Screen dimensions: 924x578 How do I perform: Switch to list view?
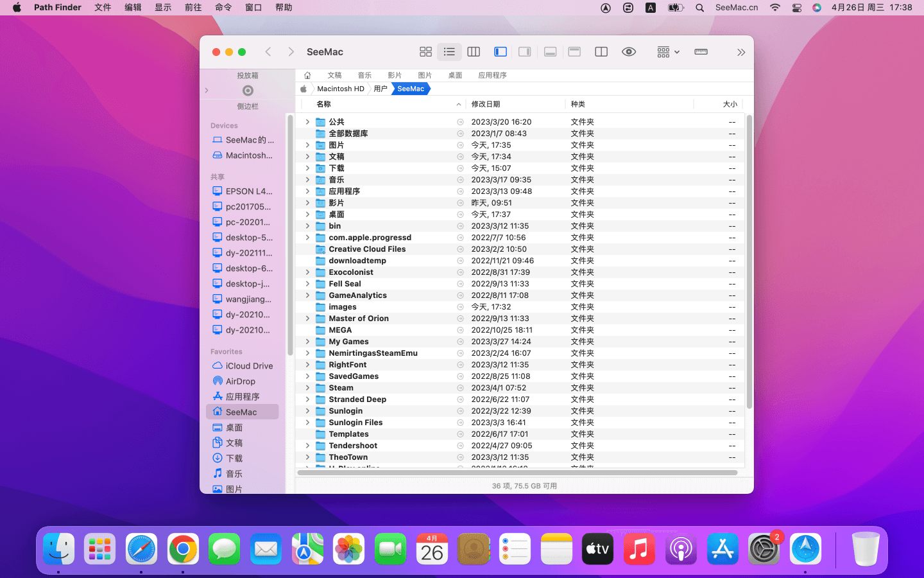click(x=449, y=52)
